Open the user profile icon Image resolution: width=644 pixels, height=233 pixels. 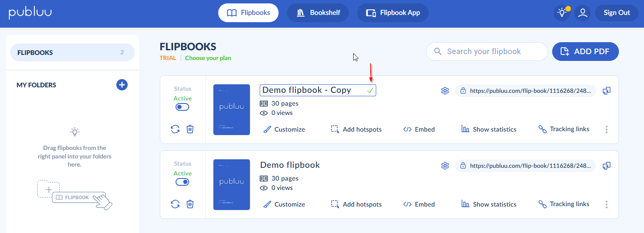point(583,13)
